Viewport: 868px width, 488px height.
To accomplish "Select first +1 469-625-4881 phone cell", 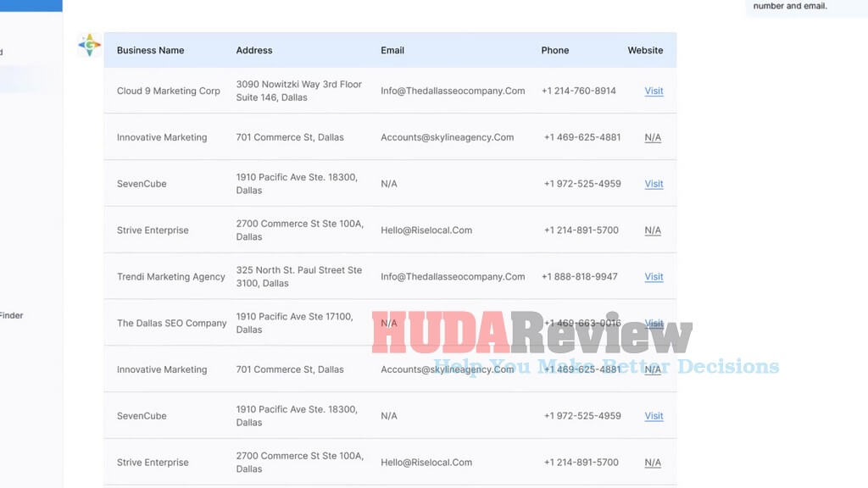I will point(582,137).
